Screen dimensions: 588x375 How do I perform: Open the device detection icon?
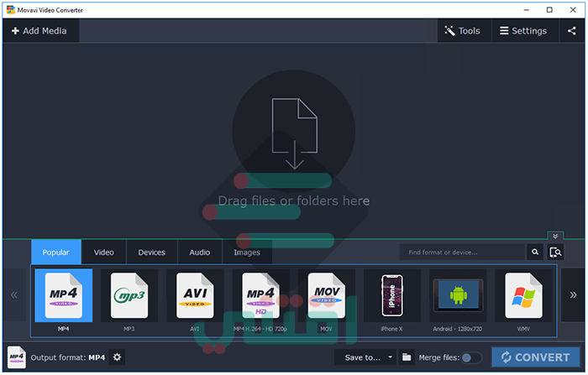click(x=555, y=253)
